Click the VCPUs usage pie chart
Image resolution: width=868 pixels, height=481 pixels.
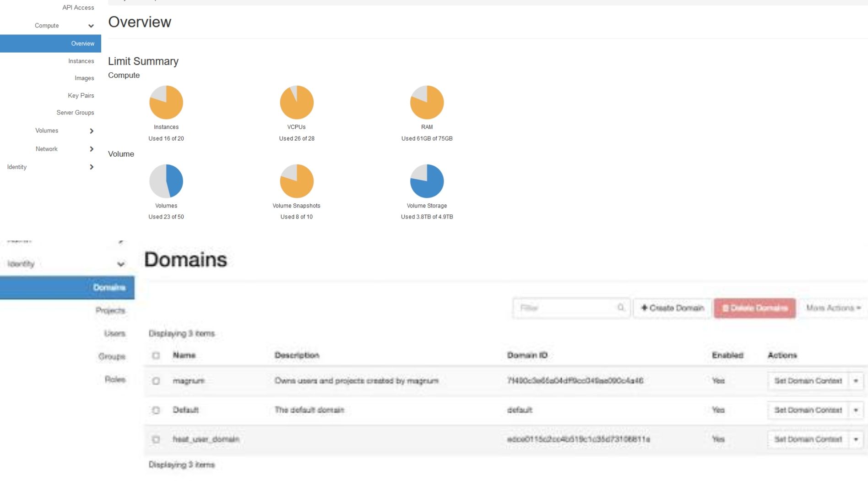click(x=297, y=102)
